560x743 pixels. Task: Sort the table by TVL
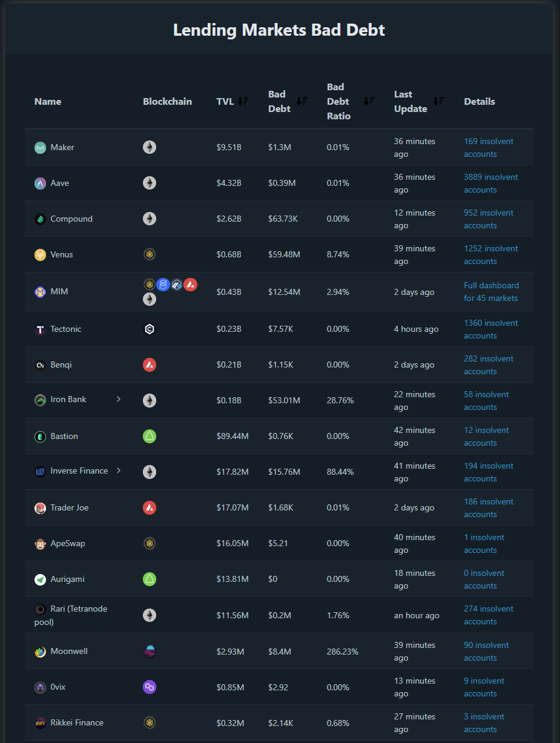tap(243, 102)
